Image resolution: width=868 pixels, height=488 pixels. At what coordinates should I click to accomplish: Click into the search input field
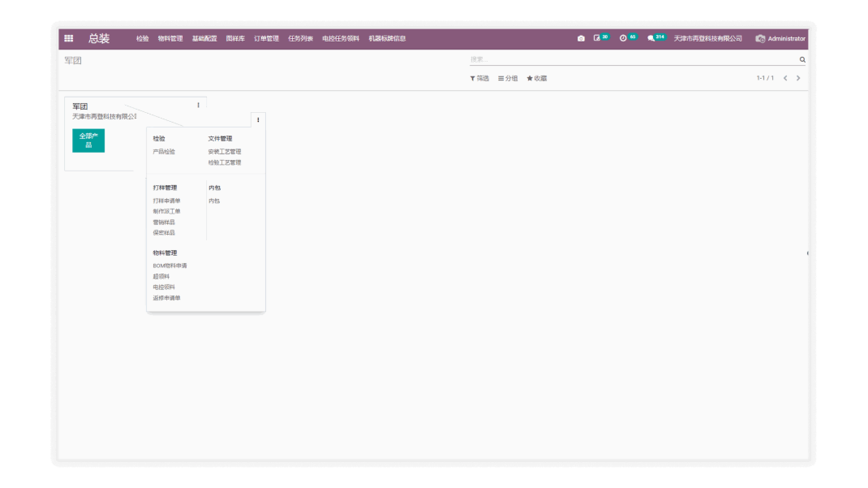(x=633, y=59)
